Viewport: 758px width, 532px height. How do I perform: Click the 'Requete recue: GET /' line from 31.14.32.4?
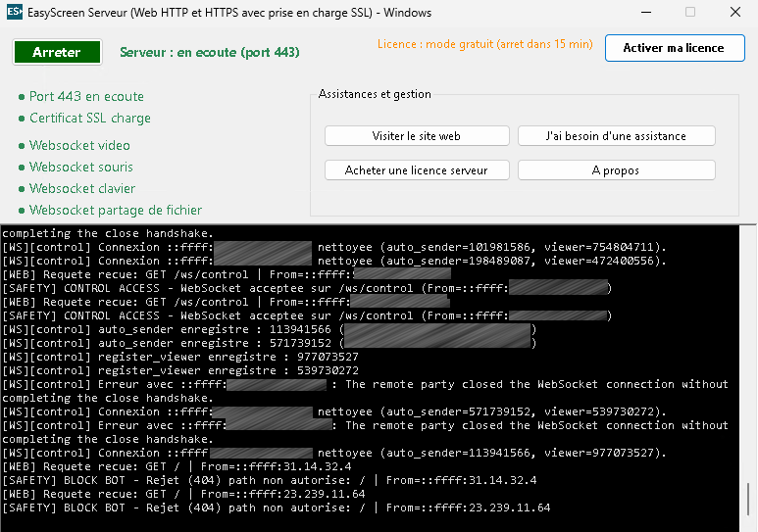177,466
